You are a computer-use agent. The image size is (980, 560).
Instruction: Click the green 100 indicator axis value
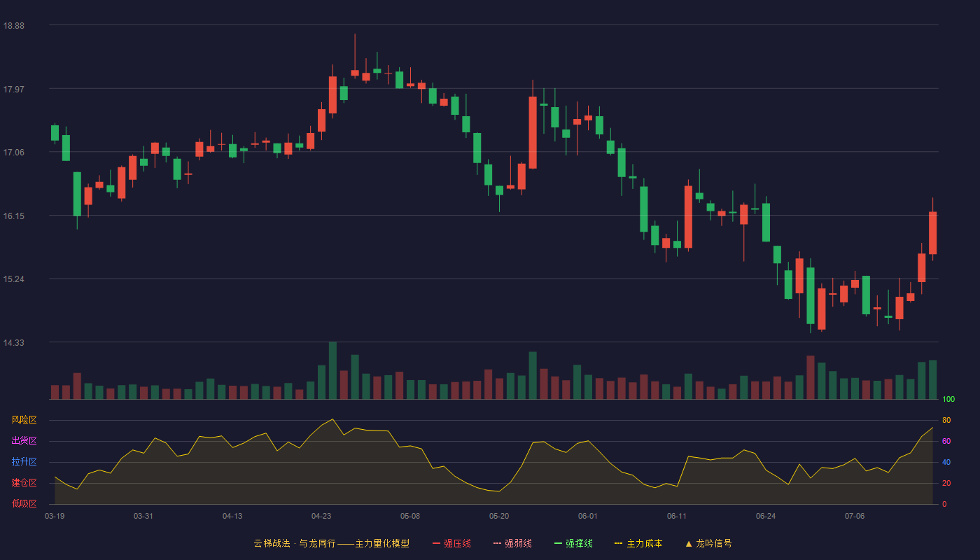[948, 400]
